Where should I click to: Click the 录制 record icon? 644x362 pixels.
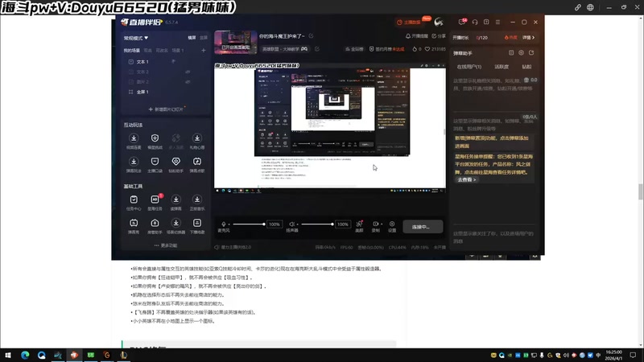point(375,224)
